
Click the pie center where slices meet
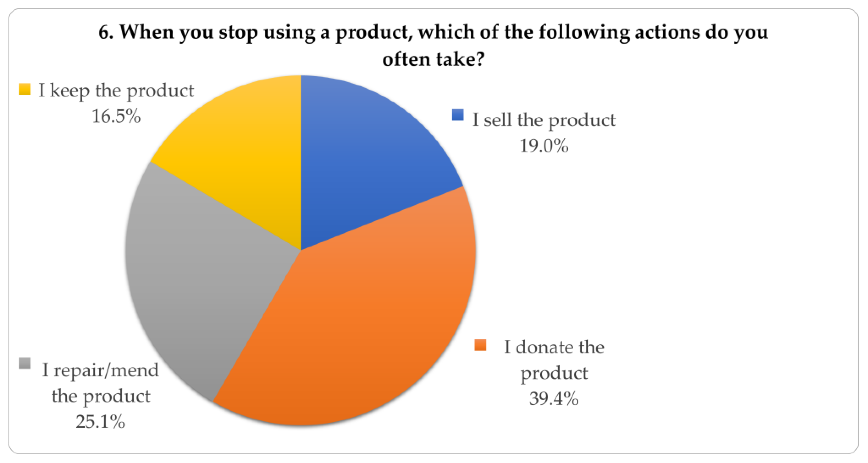pyautogui.click(x=300, y=250)
